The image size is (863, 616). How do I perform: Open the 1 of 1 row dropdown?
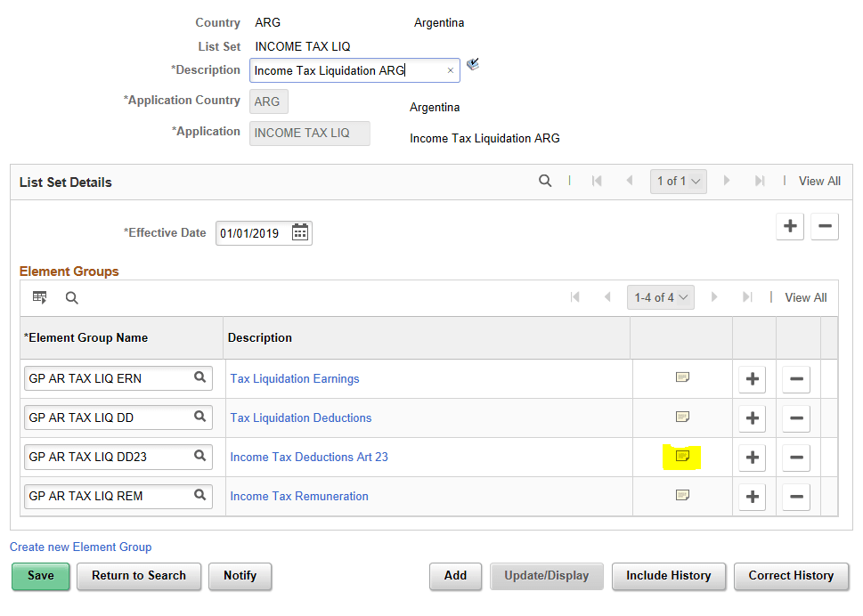[x=678, y=181]
